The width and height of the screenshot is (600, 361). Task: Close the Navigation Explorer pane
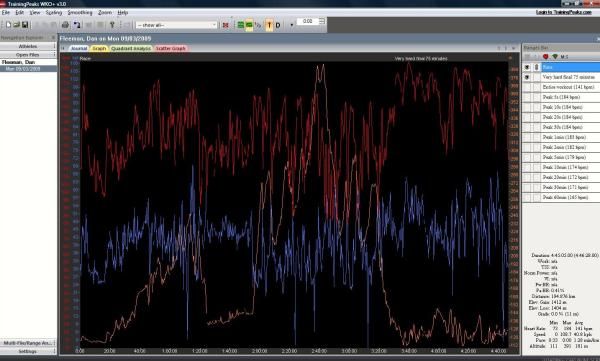[53, 38]
